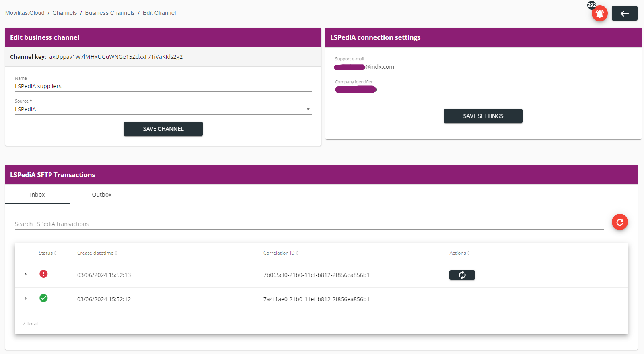Switch to the Inbox tab

coord(37,195)
